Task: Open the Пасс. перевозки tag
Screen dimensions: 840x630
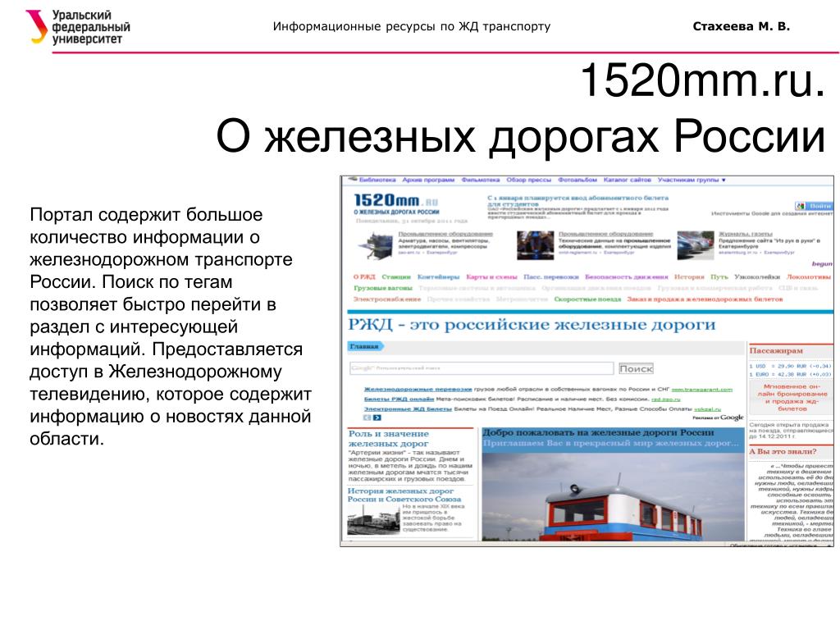Action: (550, 277)
